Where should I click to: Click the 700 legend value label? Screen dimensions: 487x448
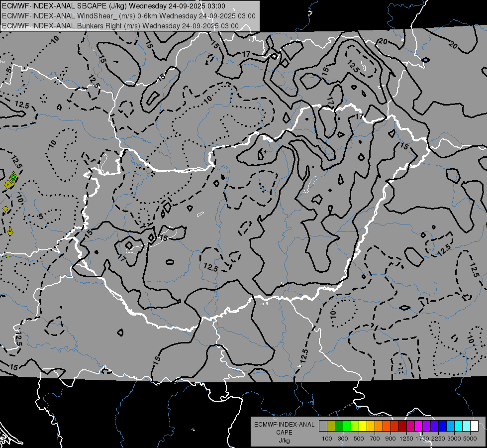tap(375, 439)
